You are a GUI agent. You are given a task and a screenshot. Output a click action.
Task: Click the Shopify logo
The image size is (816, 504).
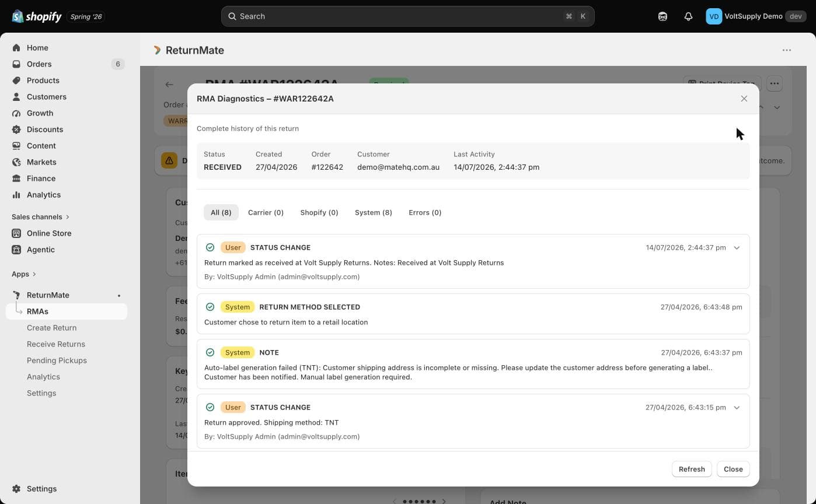pyautogui.click(x=37, y=16)
